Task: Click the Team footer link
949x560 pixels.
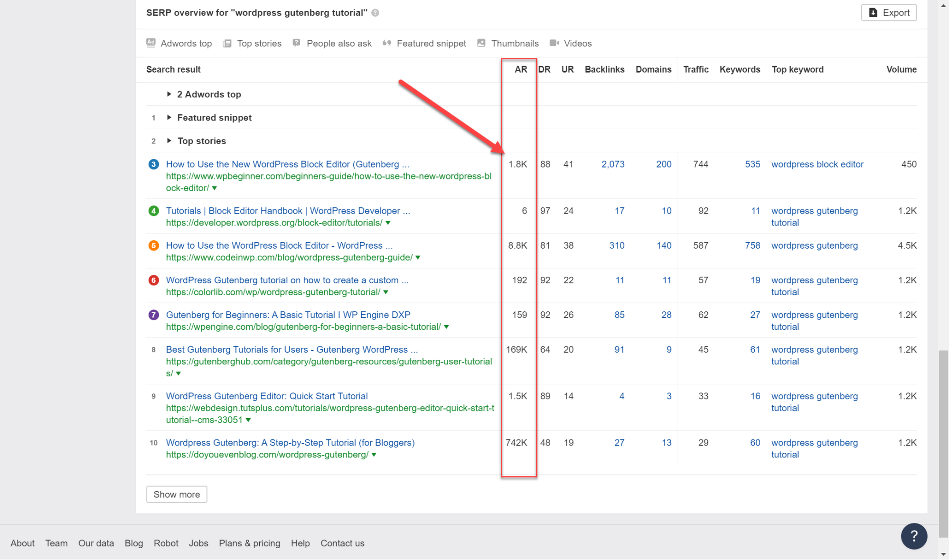Action: tap(56, 543)
